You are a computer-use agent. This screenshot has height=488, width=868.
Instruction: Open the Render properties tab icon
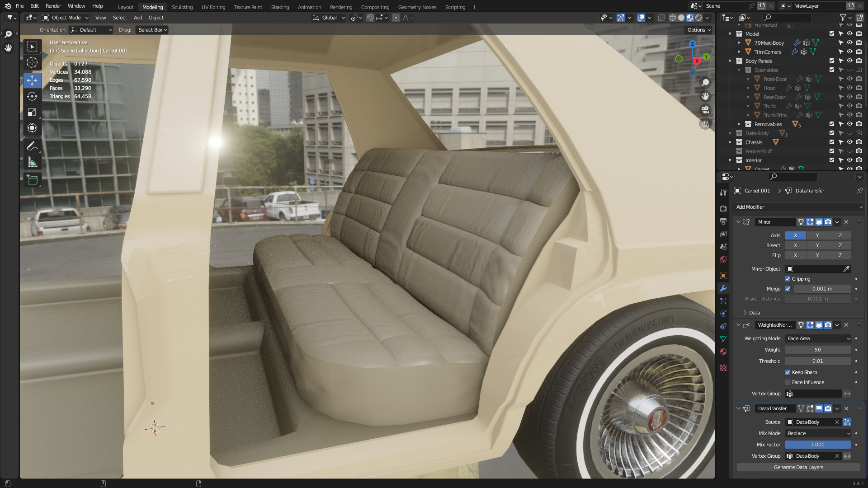(x=723, y=208)
